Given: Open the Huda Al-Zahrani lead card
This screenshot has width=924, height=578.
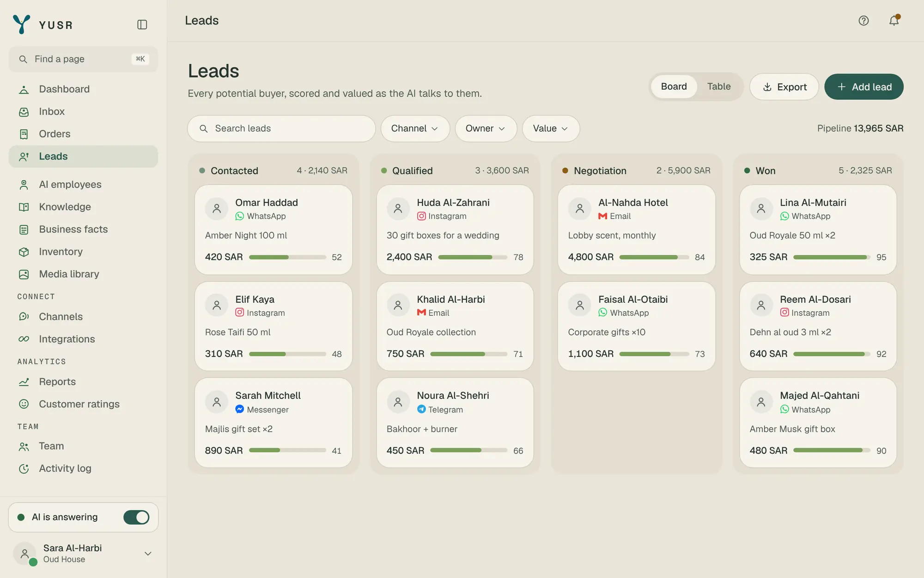Looking at the screenshot, I should (455, 230).
